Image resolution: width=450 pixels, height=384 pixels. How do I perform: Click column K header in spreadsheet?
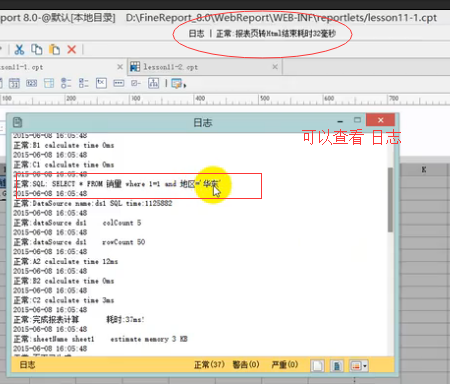click(x=424, y=169)
